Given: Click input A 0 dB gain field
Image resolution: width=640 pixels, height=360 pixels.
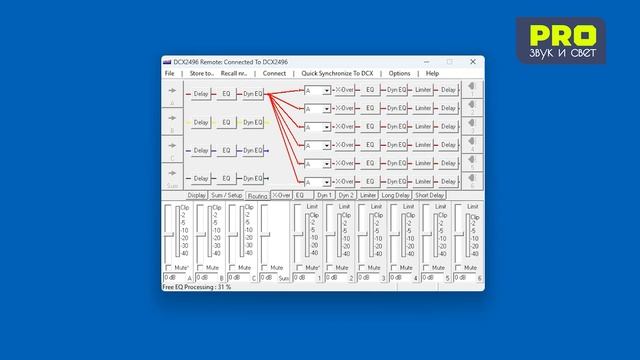Looking at the screenshot, I should [174, 278].
